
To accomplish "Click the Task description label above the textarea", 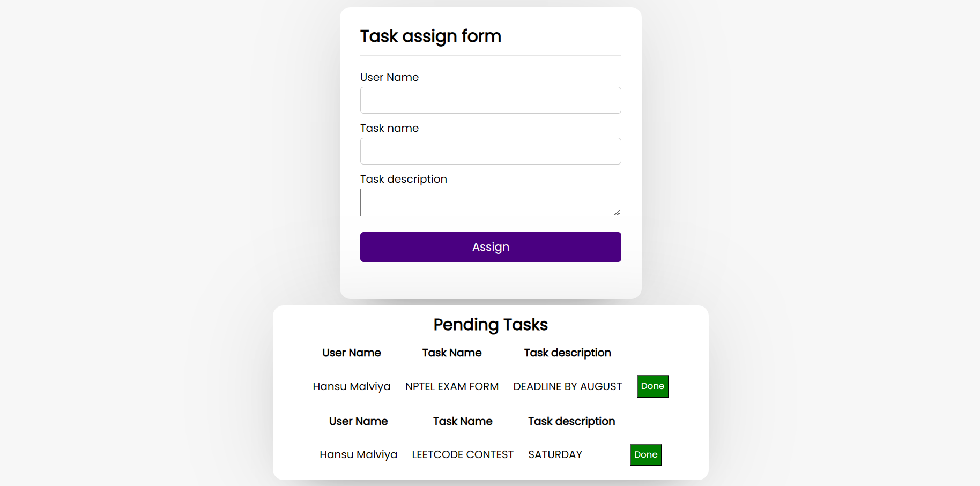I will [403, 178].
